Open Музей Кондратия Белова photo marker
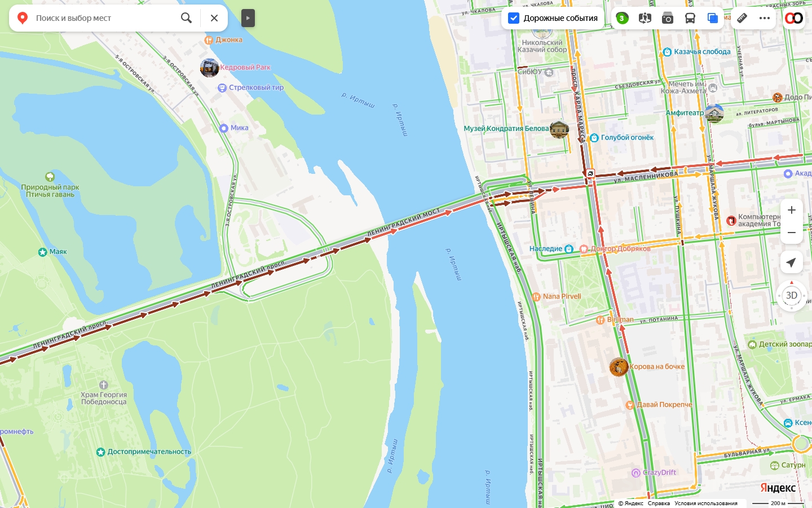Screen dimensions: 812x508 tap(559, 129)
